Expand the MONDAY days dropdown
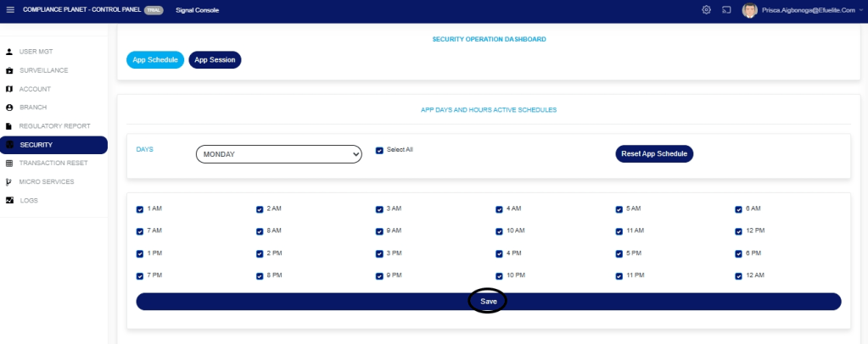This screenshot has height=344, width=868. pos(279,154)
